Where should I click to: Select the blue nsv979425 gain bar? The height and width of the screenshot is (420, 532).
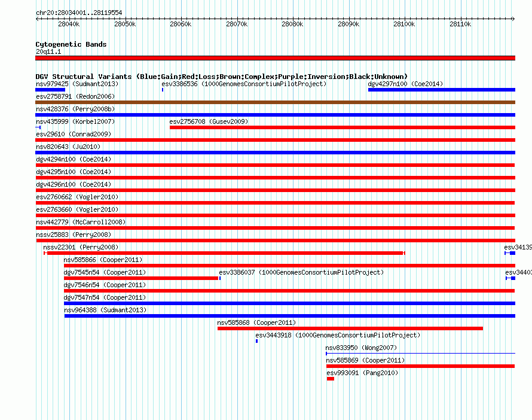click(x=50, y=90)
